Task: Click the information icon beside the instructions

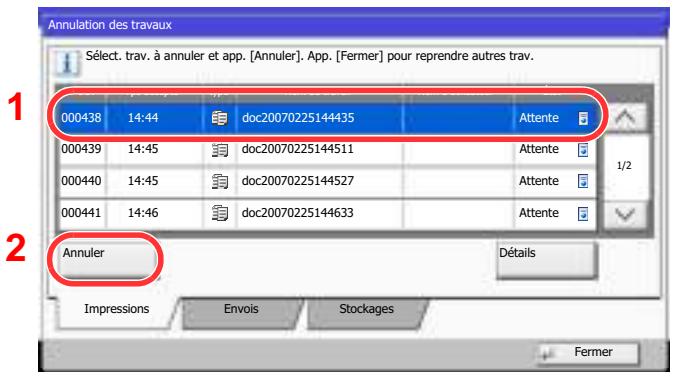Action: (x=67, y=63)
